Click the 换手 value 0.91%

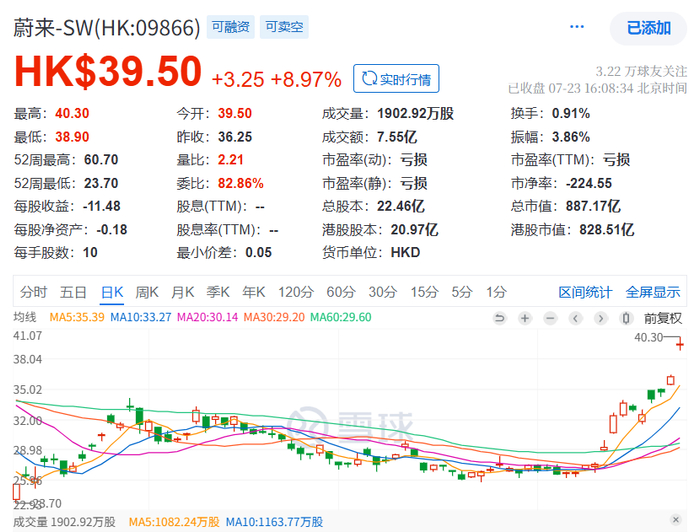coord(571,113)
